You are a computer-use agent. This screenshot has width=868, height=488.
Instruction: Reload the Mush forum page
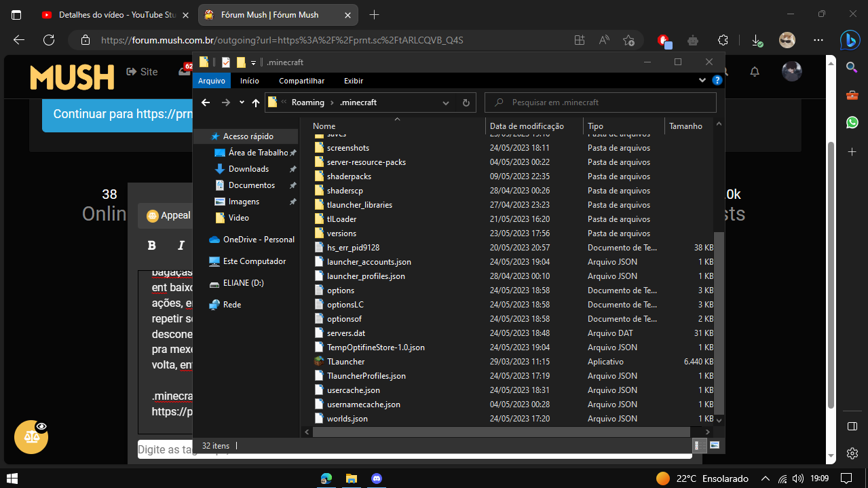tap(49, 40)
